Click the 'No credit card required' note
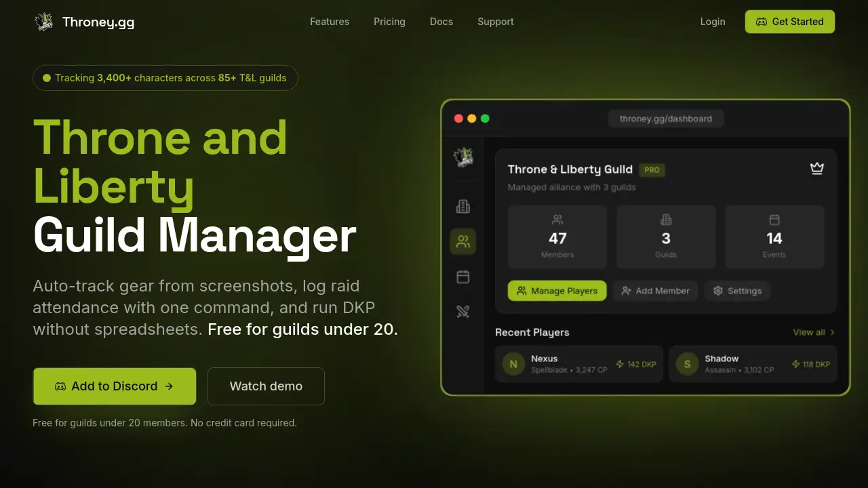This screenshot has width=868, height=488. point(243,423)
